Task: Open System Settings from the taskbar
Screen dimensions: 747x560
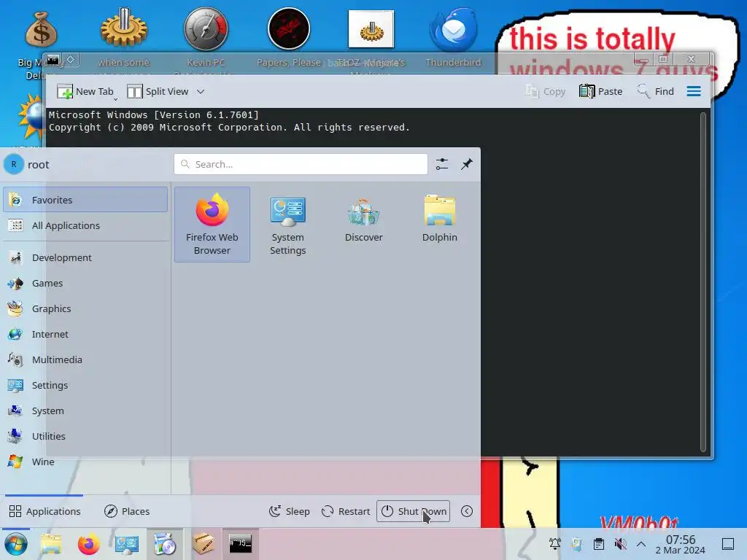Action: 127,544
